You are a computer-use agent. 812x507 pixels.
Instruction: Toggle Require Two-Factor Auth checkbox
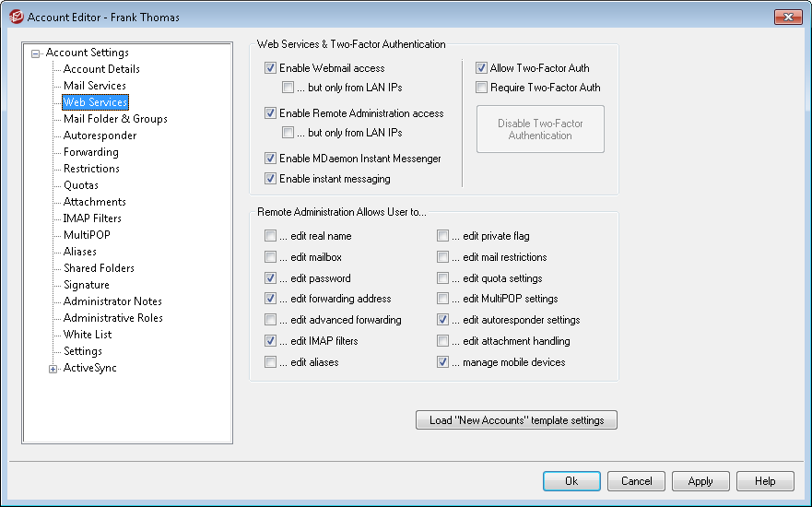point(481,88)
